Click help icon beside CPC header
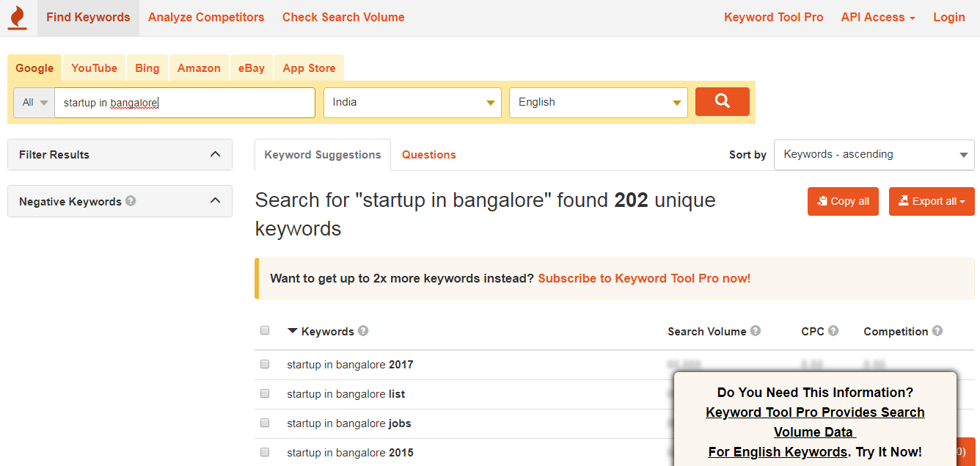Viewport: 980px width, 466px height. pyautogui.click(x=833, y=331)
